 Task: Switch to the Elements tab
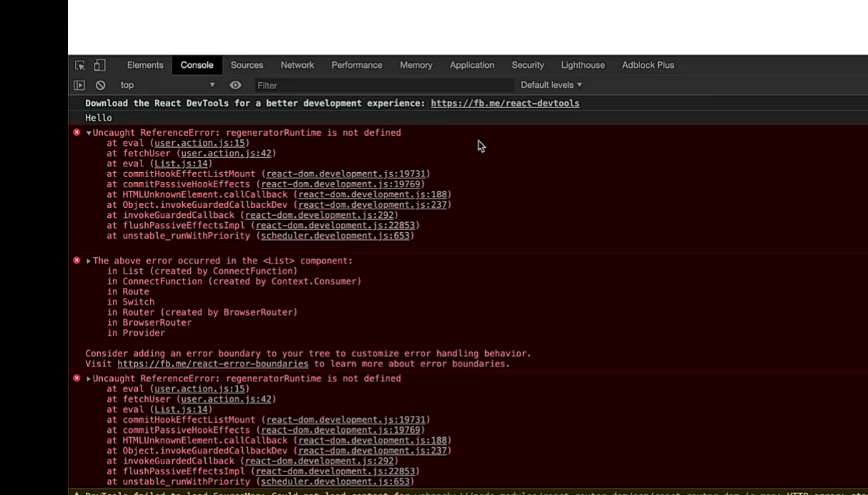145,65
